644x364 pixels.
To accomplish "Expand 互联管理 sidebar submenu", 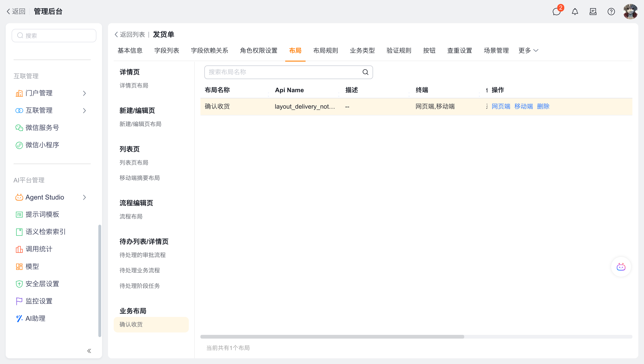I will pyautogui.click(x=84, y=111).
